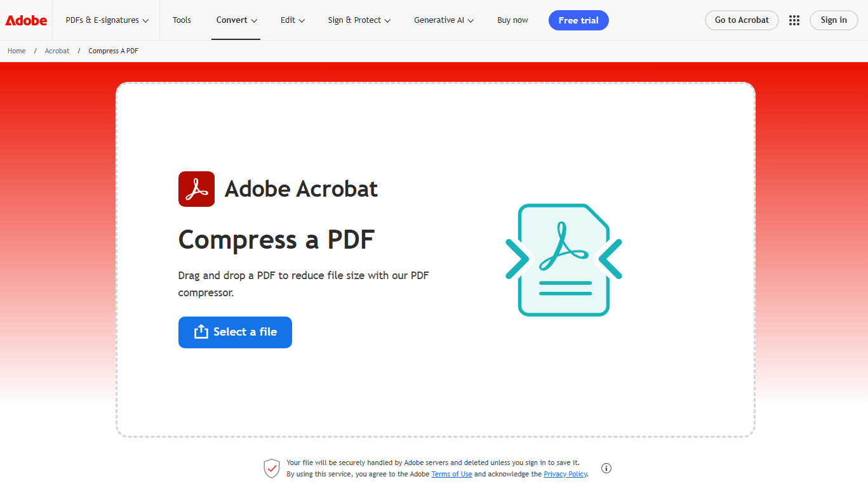Go to Home breadcrumb
The image size is (868, 498).
pyautogui.click(x=17, y=51)
